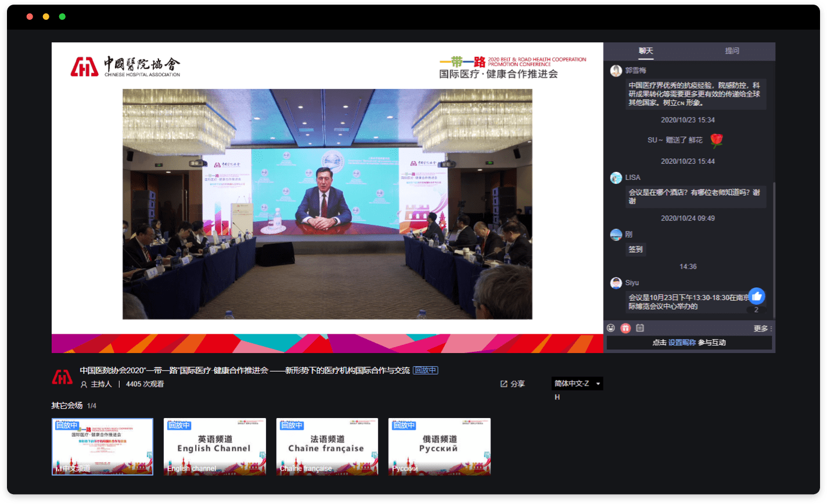Viewport: 827px width, 504px height.
Task: Switch to the 聊天 chat tab
Action: click(x=646, y=51)
